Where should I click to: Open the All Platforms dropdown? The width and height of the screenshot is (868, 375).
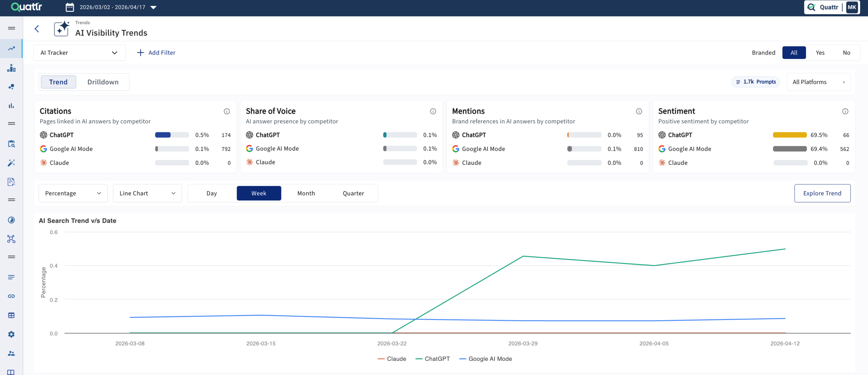[818, 82]
